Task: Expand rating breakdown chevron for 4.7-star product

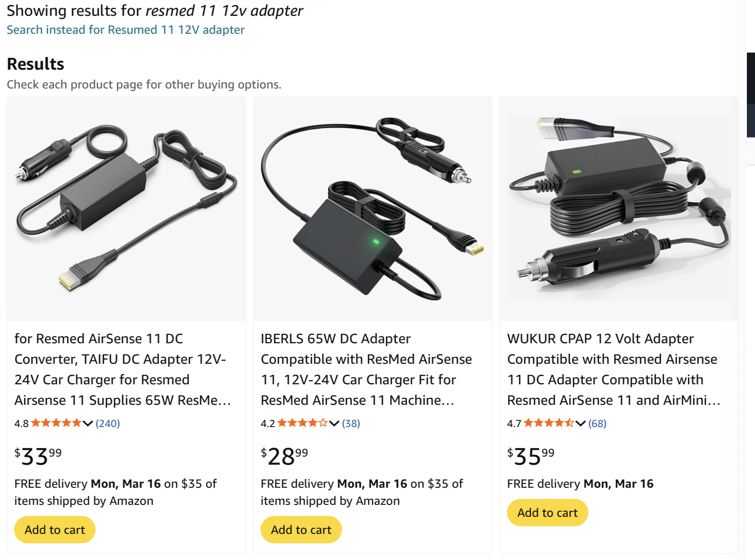Action: [x=580, y=424]
